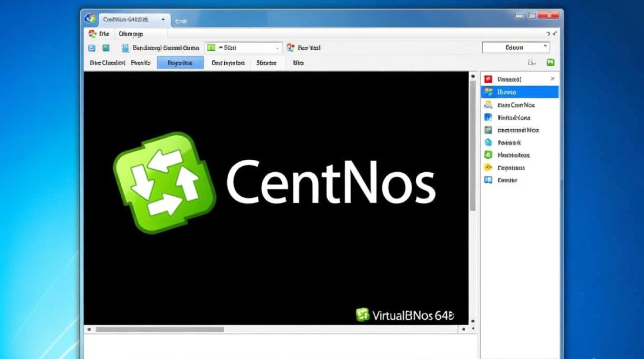Switch to the second window tab in title bar

181,21
